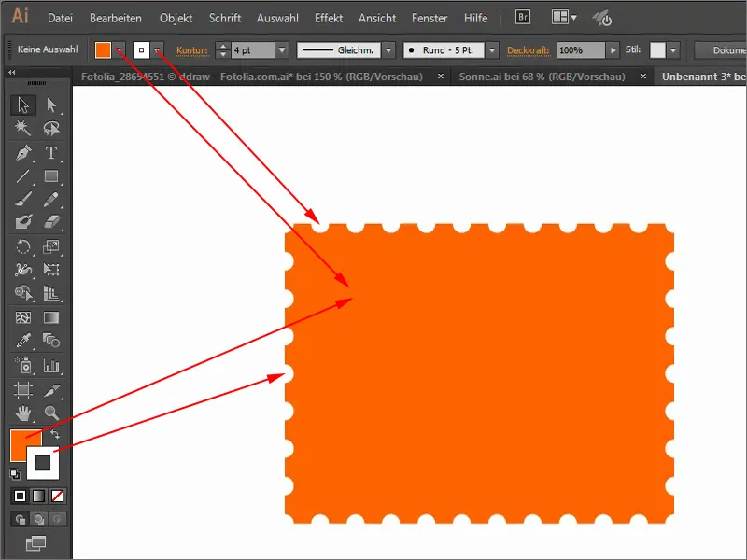The height and width of the screenshot is (560, 747).
Task: Toggle the gradient fill mode below the swatches
Action: tap(40, 496)
